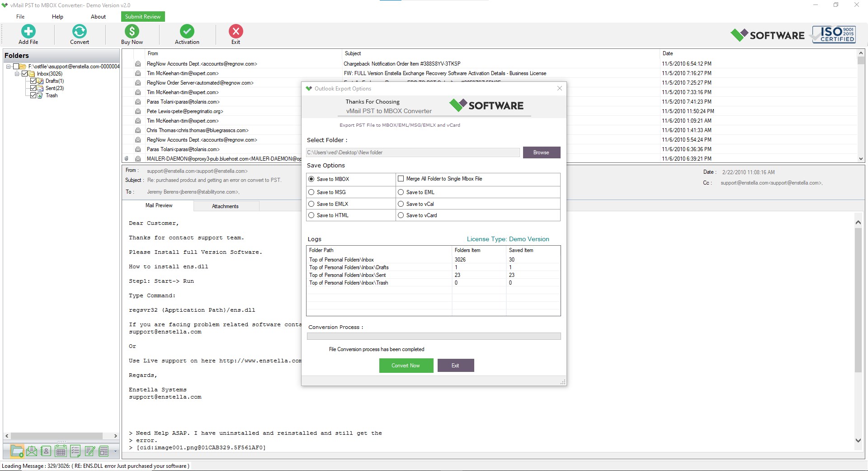Click the add-folder icon in bottom folder bar
Viewport: 868px width, 471px height.
17,451
